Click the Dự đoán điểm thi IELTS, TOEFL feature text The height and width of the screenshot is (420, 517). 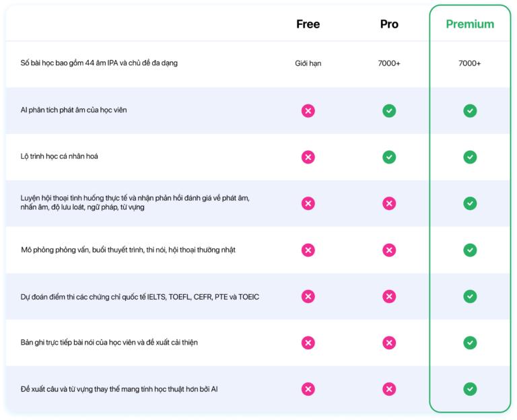click(x=140, y=296)
